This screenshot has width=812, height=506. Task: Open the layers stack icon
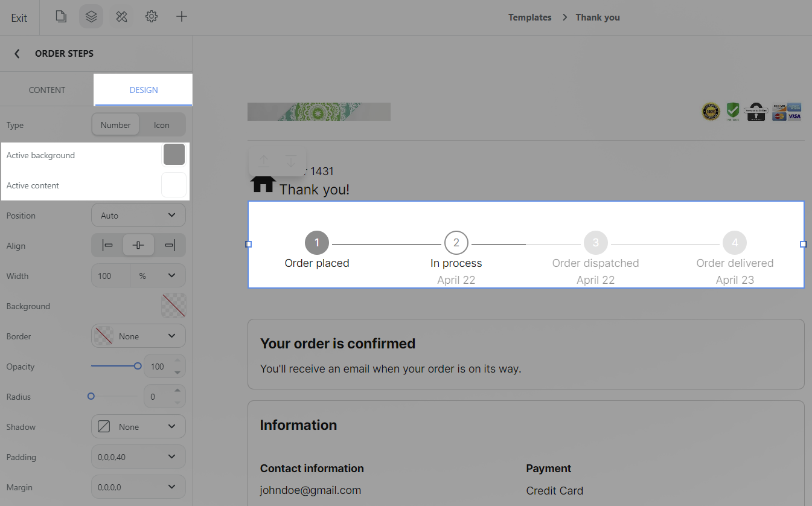91,17
